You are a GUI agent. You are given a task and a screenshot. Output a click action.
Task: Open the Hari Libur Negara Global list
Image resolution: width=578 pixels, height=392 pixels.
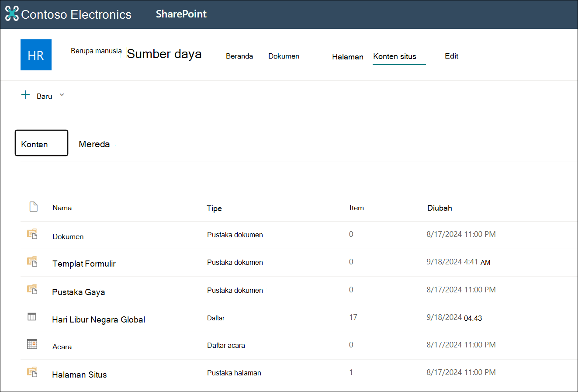99,319
